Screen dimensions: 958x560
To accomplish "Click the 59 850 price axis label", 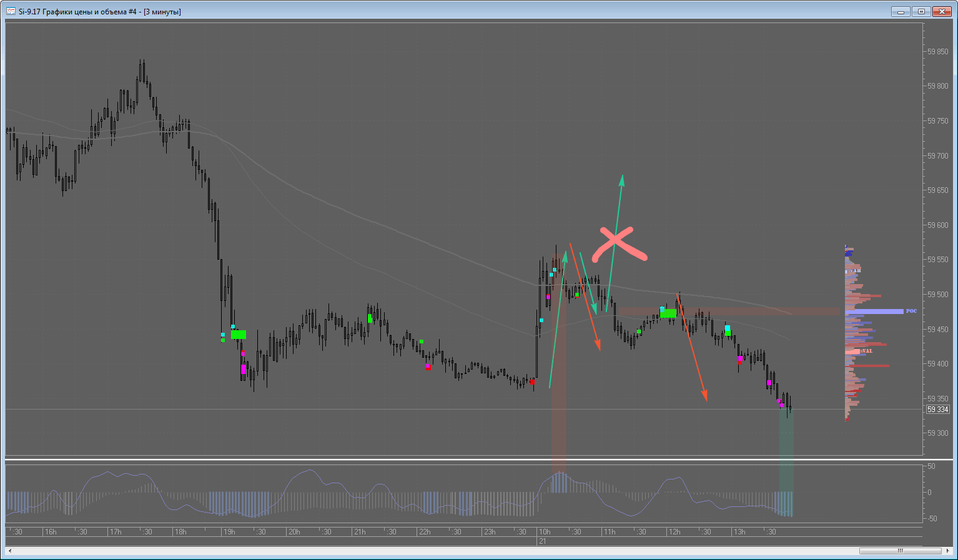I will point(938,52).
